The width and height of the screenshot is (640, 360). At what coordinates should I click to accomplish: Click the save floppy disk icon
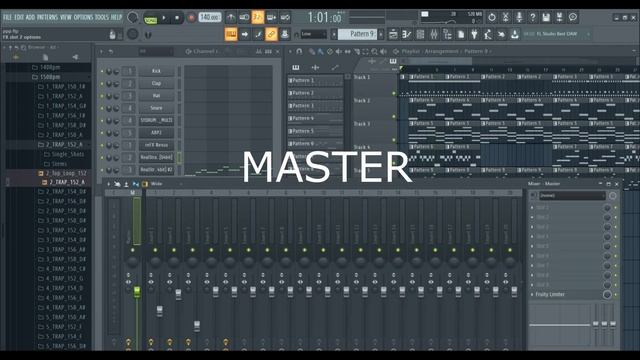[546, 17]
